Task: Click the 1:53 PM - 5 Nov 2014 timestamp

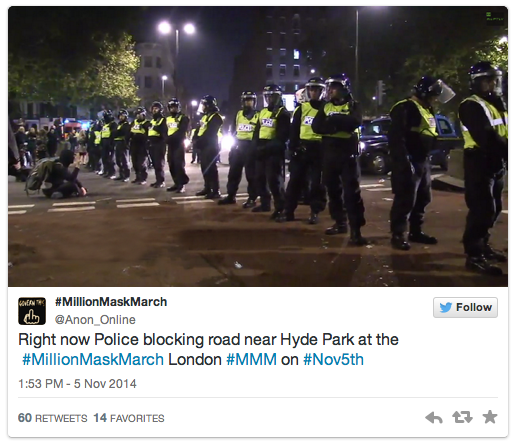Action: (x=77, y=384)
